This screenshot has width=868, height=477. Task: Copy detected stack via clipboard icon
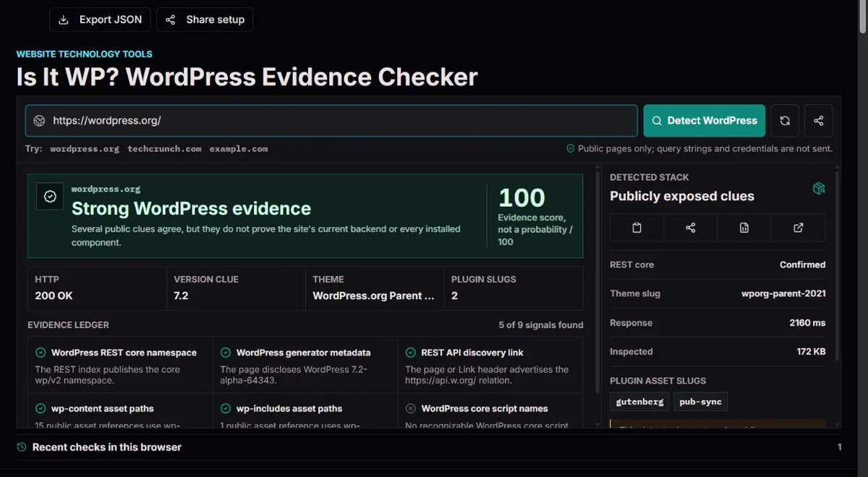click(x=637, y=227)
